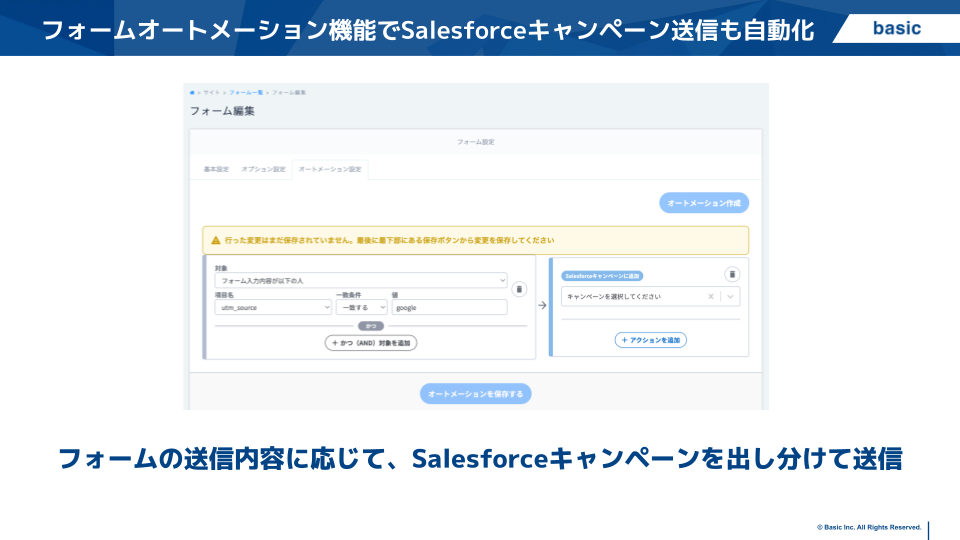Click the かつ (AND) 対象を追加 button
The image size is (960, 540).
pos(371,343)
